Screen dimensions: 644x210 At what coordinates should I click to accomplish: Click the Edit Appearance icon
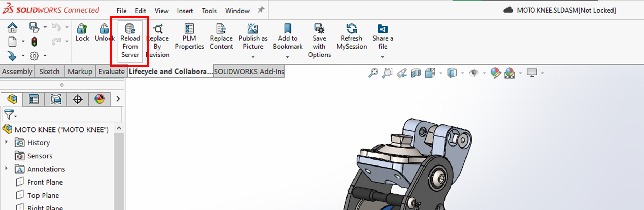495,73
